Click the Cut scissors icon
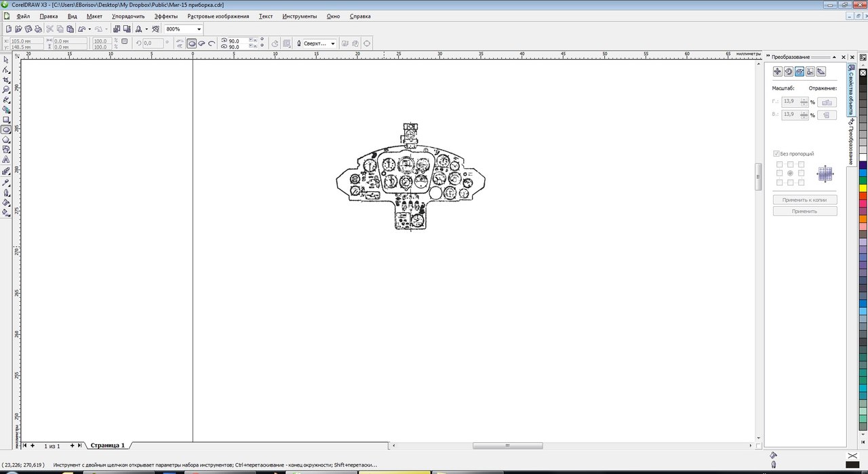868x474 pixels. click(50, 29)
